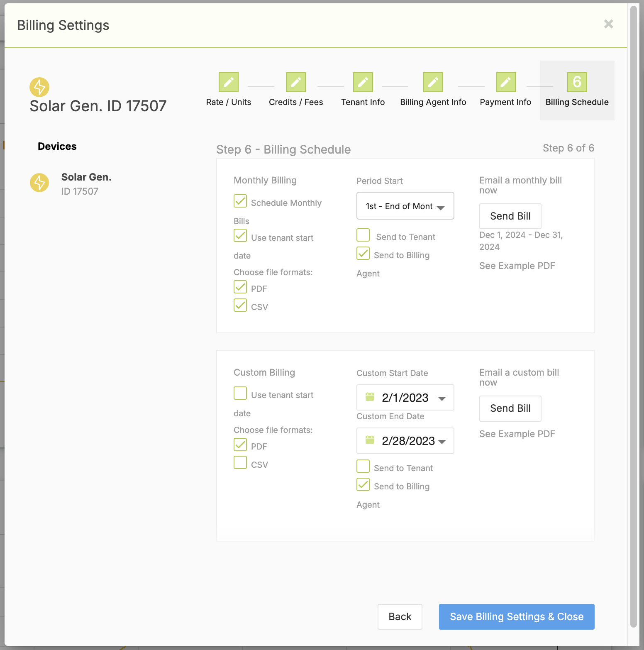The width and height of the screenshot is (644, 650).
Task: Click the 'Dec 1, 2024 - Dec 31, 2024' text
Action: [521, 241]
